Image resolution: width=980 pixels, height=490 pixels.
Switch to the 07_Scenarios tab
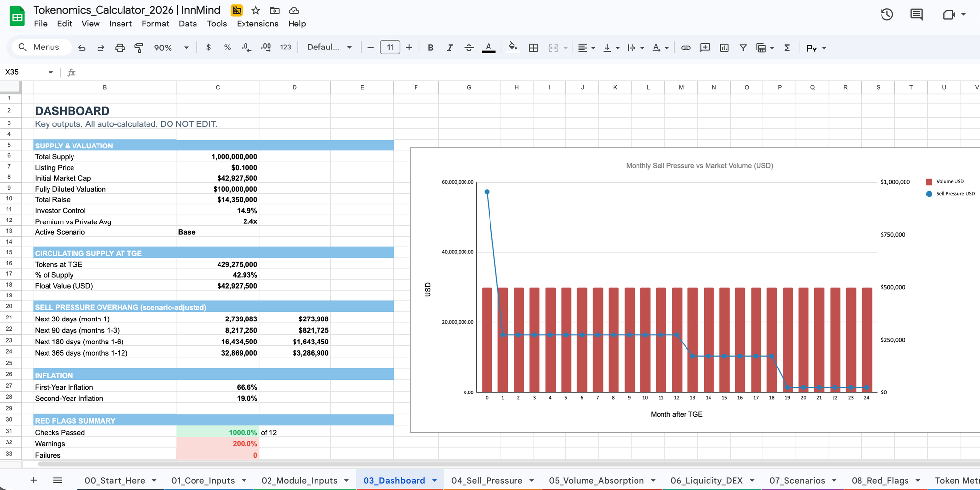click(x=798, y=480)
